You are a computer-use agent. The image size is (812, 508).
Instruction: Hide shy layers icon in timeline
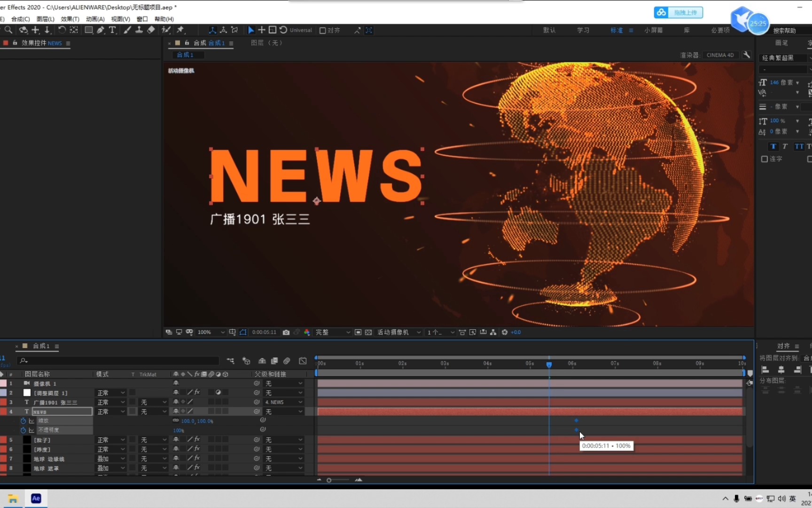pyautogui.click(x=262, y=361)
